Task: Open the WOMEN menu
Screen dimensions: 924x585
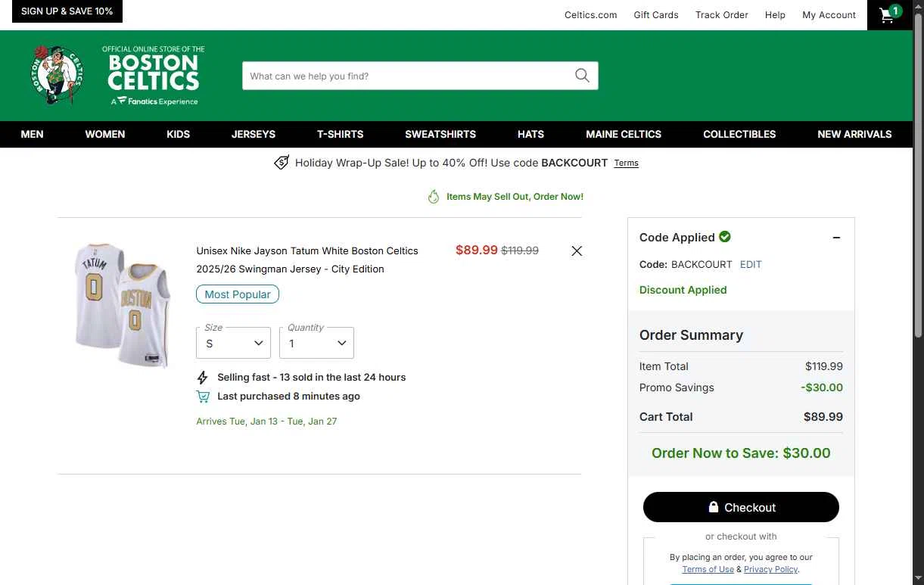Action: tap(105, 134)
